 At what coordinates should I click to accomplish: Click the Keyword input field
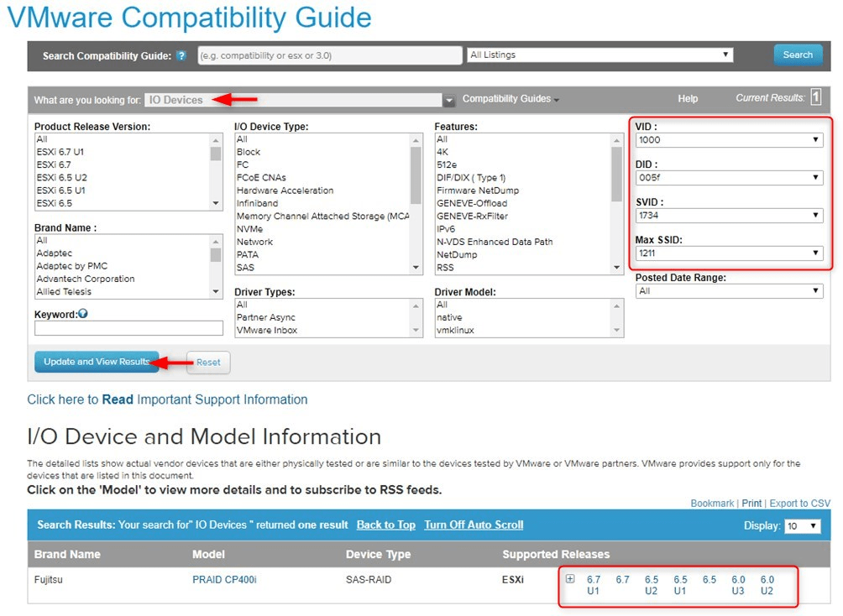128,328
